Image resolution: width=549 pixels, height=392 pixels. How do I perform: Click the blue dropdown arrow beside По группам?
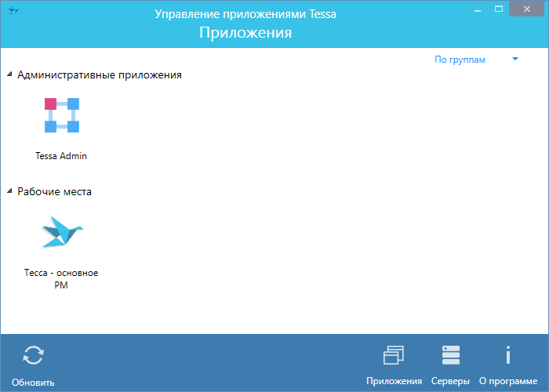[515, 59]
